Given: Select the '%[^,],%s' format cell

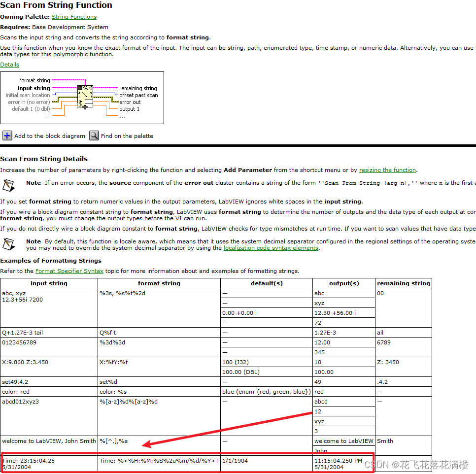Looking at the screenshot, I should coord(159,445).
